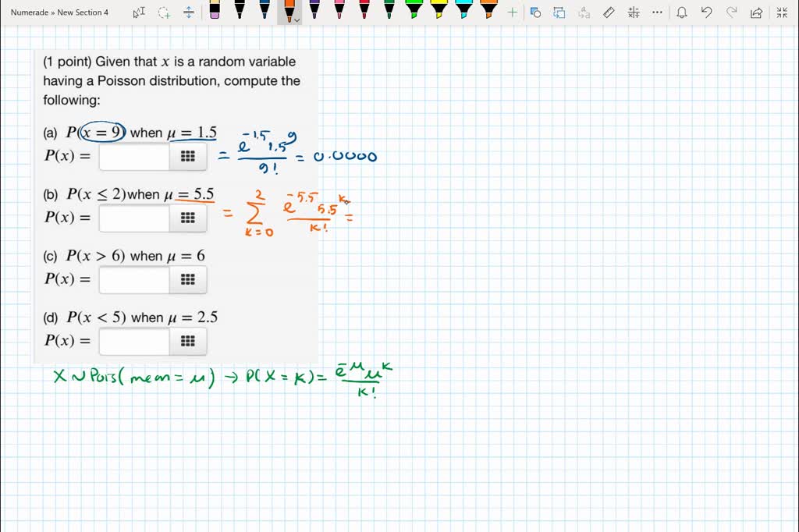Open the Ruler tool
The width and height of the screenshot is (799, 532).
(609, 12)
